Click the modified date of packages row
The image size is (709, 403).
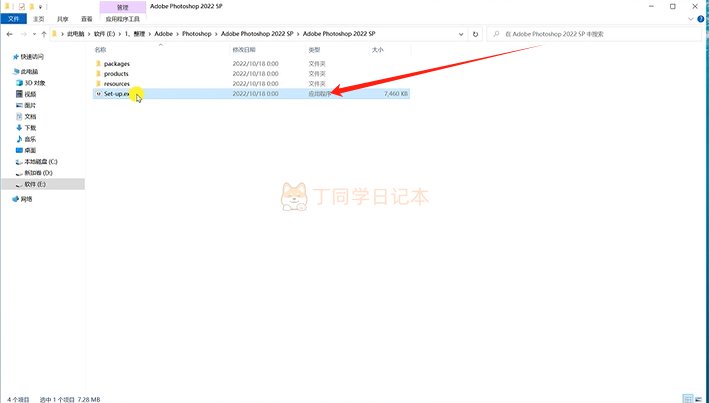coord(255,64)
